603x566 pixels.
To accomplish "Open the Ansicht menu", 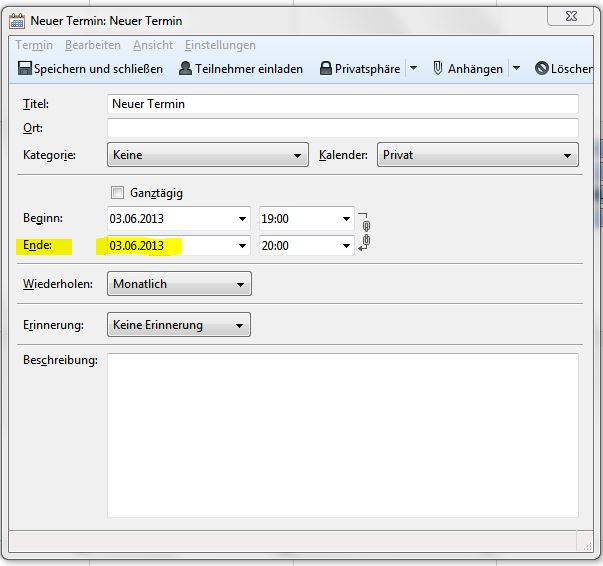I will [x=153, y=45].
